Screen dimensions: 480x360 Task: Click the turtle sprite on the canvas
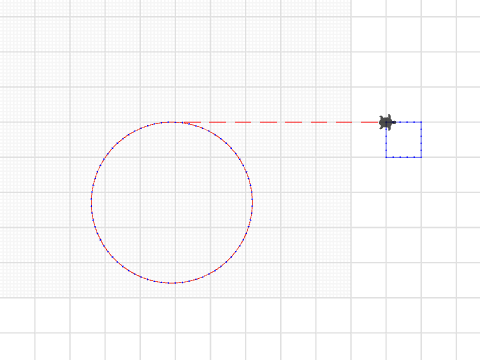pyautogui.click(x=387, y=122)
